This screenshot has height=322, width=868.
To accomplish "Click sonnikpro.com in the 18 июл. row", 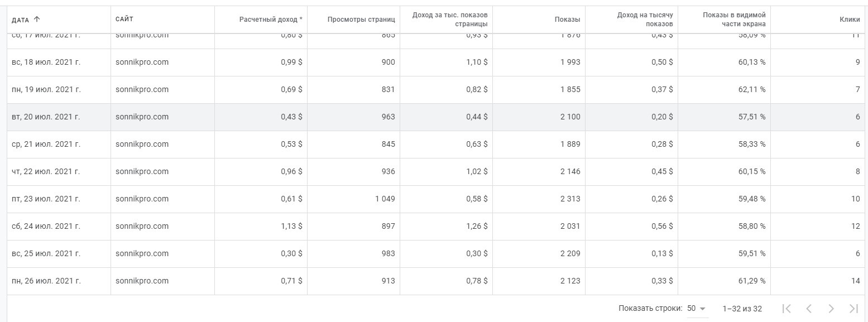I will (x=142, y=63).
